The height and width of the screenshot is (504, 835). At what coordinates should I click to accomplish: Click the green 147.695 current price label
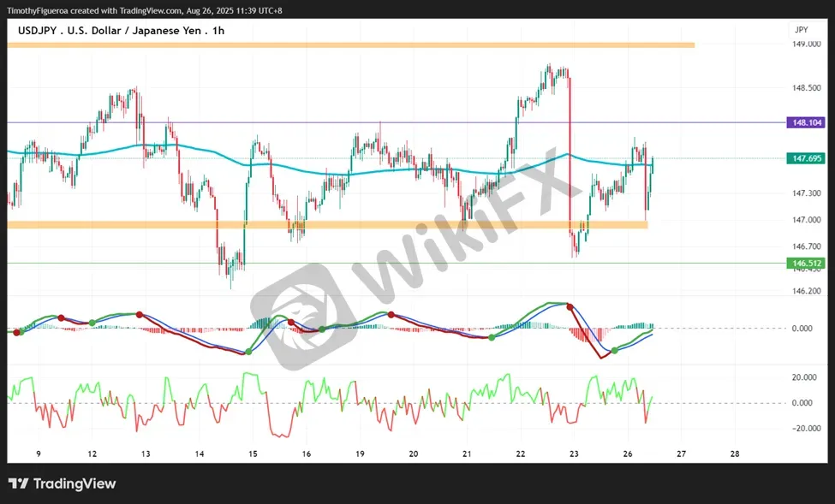tap(806, 158)
